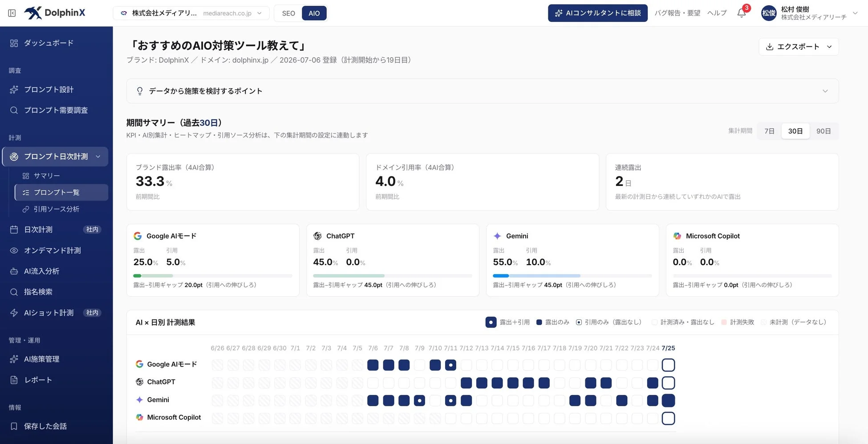The width and height of the screenshot is (868, 444).
Task: Click the 松俊 user avatar
Action: click(x=769, y=13)
